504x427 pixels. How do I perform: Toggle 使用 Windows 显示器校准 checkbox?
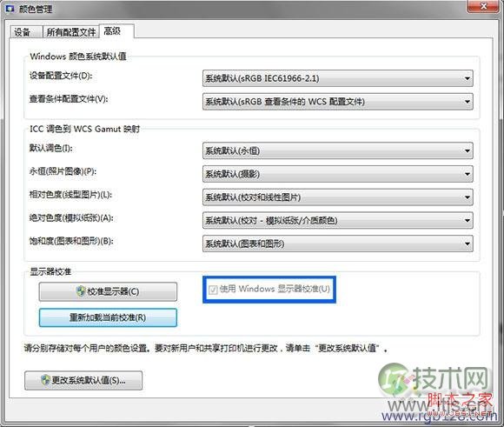pyautogui.click(x=213, y=290)
